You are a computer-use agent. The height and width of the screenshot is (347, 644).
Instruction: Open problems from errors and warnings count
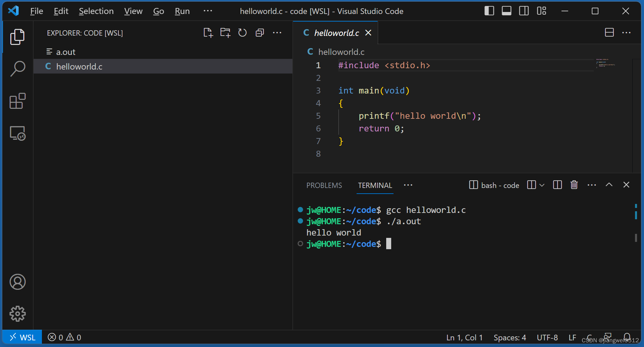tap(64, 337)
